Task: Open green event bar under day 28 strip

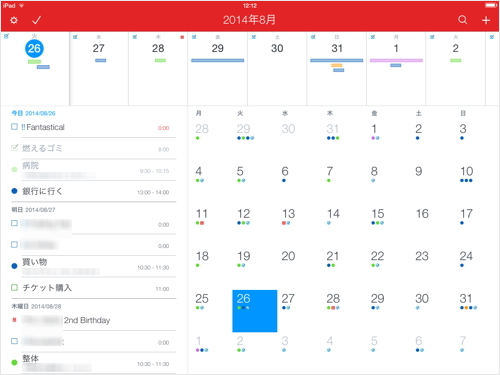Action: [x=160, y=60]
